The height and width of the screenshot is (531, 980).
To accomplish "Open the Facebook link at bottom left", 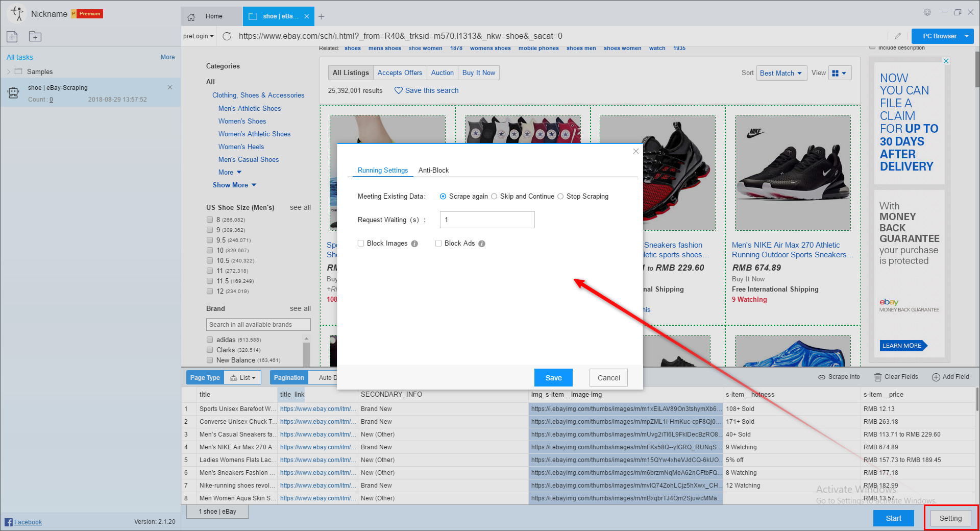I will point(28,522).
